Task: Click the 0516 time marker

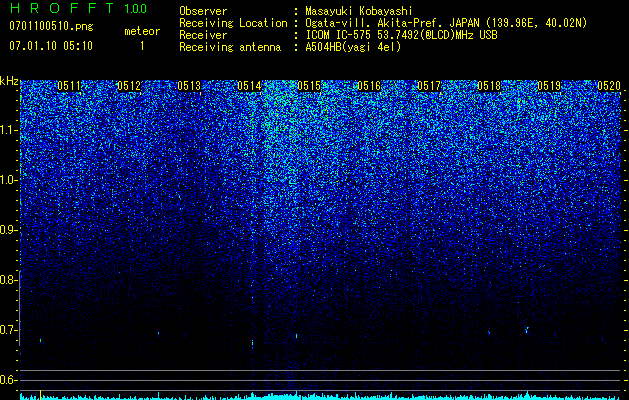Action: [369, 86]
